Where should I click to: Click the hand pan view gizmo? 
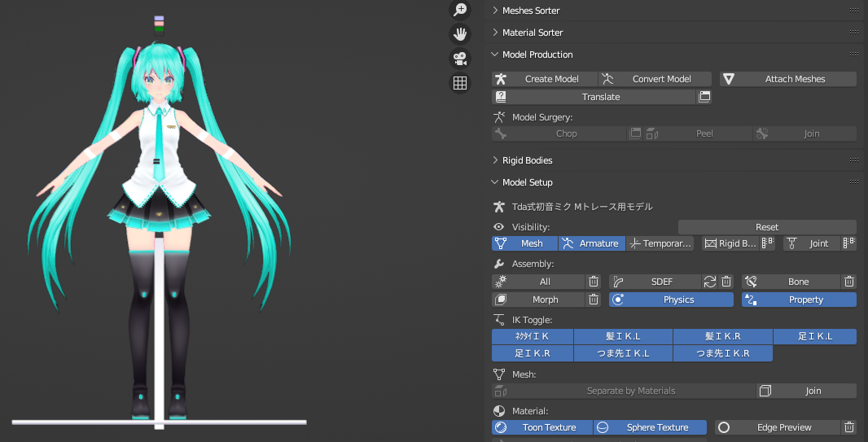click(460, 34)
